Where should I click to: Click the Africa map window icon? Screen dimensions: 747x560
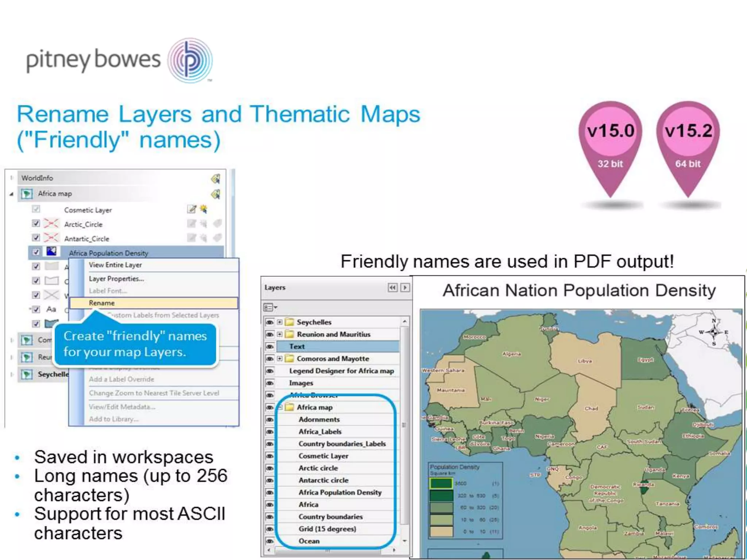[x=27, y=194]
